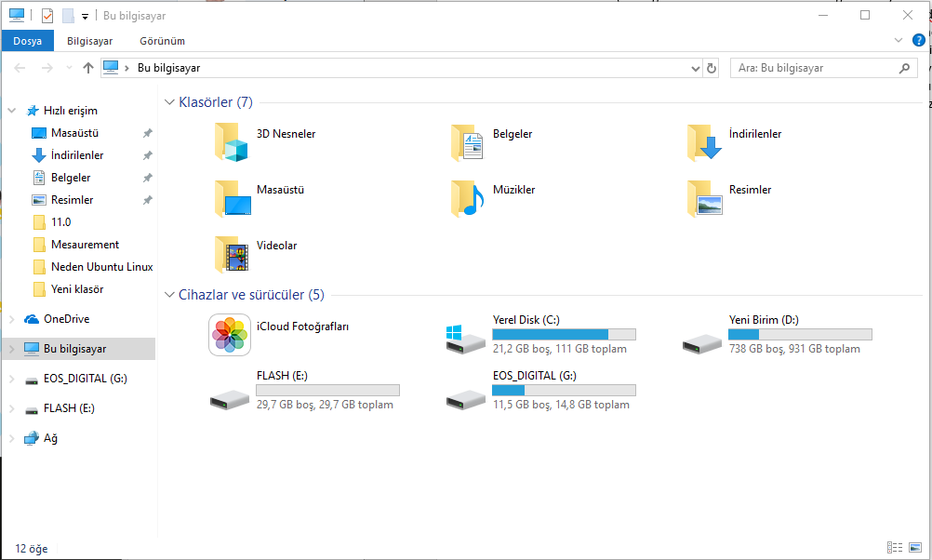
Task: Select İndirilenler in Hızlı erişim
Action: coord(77,155)
